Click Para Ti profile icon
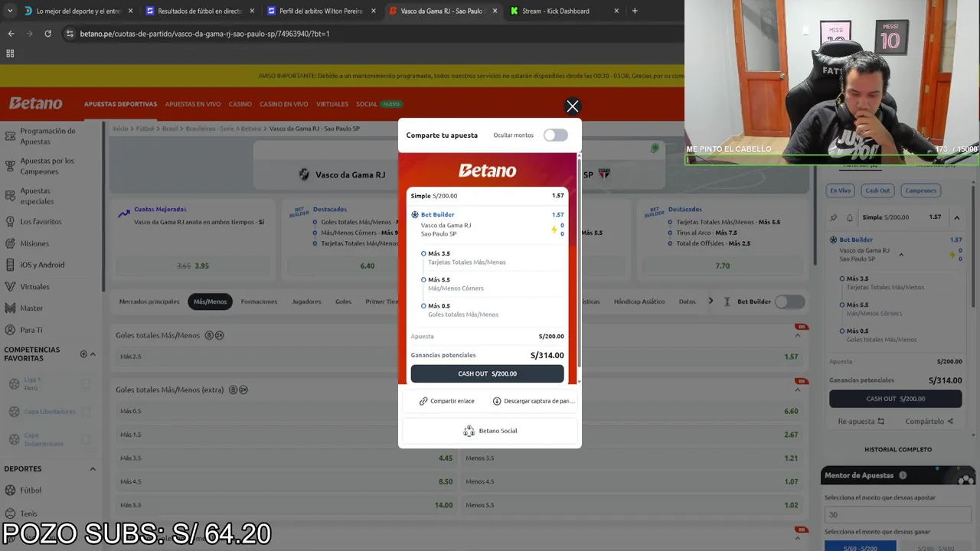The width and height of the screenshot is (980, 551). click(10, 330)
